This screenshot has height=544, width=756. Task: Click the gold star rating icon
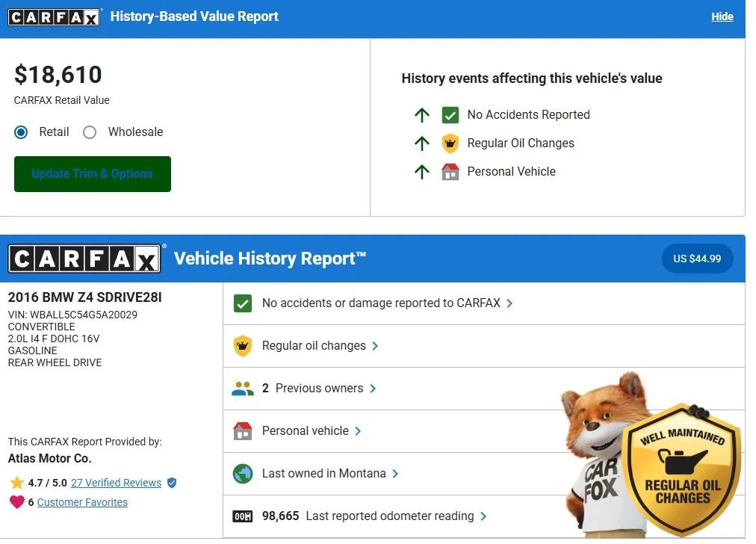17,482
